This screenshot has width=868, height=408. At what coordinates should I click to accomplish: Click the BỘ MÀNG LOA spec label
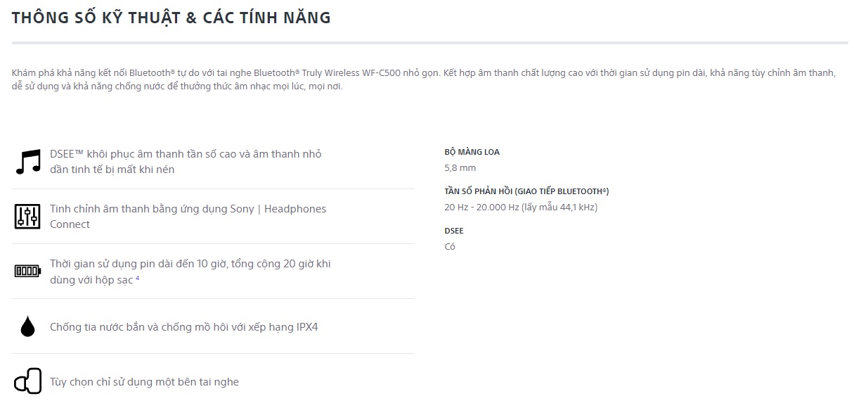coord(472,152)
